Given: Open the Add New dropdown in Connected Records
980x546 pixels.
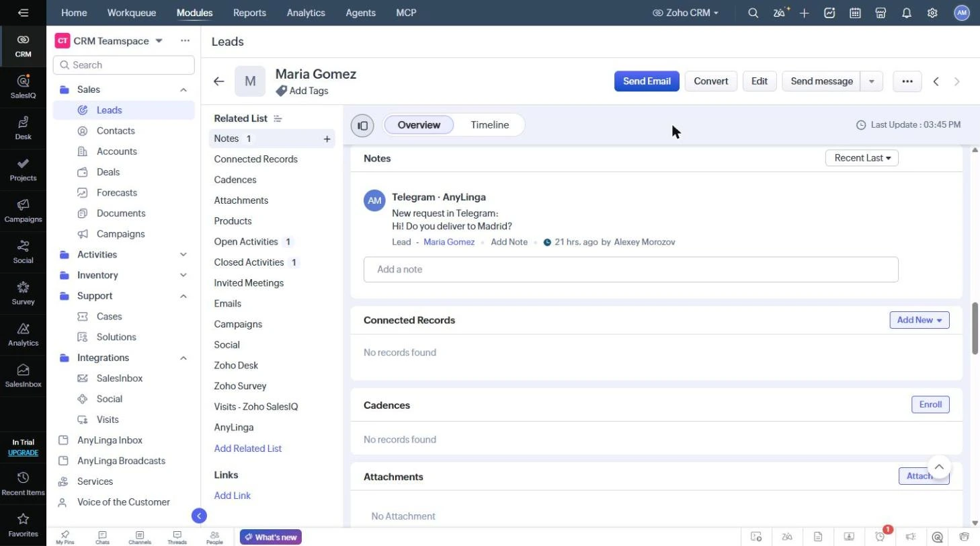Looking at the screenshot, I should 919,320.
